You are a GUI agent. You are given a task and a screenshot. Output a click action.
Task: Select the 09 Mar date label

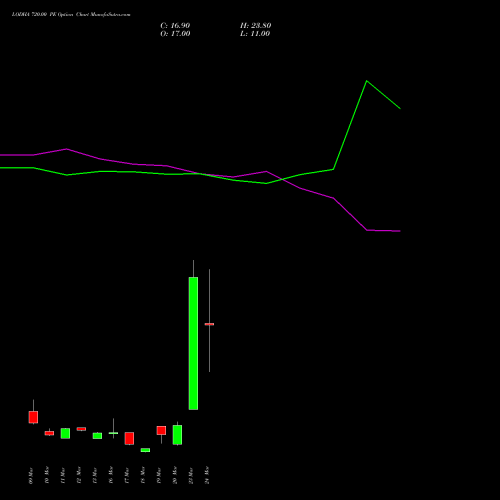(31, 475)
